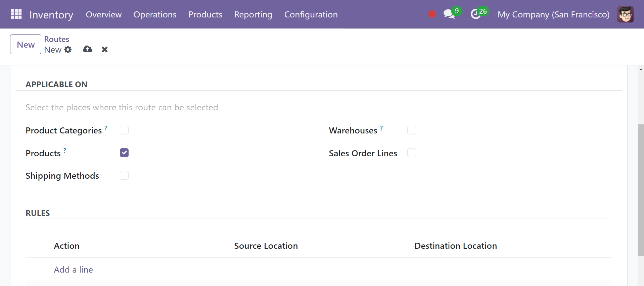
Task: Click the gear actions icon beside New
Action: click(68, 50)
